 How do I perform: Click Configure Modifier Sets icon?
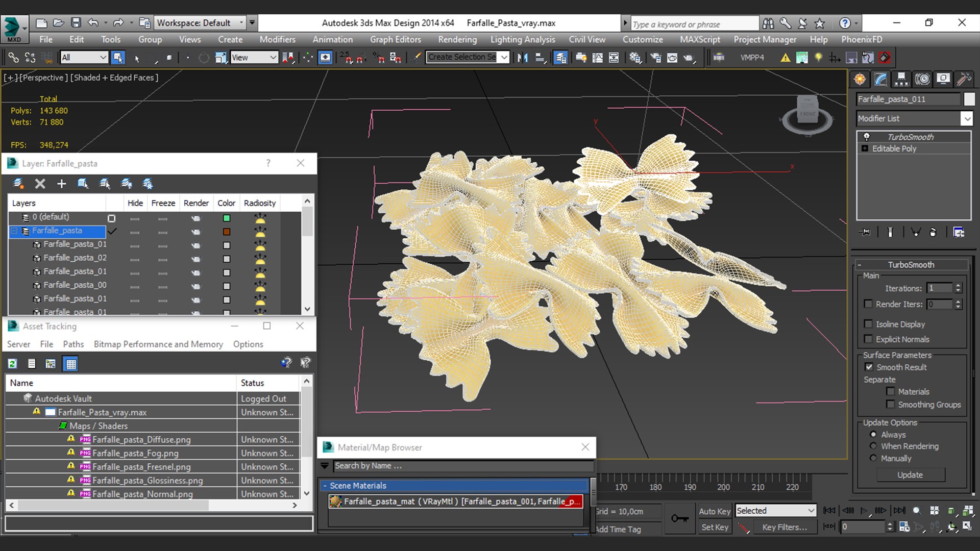point(959,232)
